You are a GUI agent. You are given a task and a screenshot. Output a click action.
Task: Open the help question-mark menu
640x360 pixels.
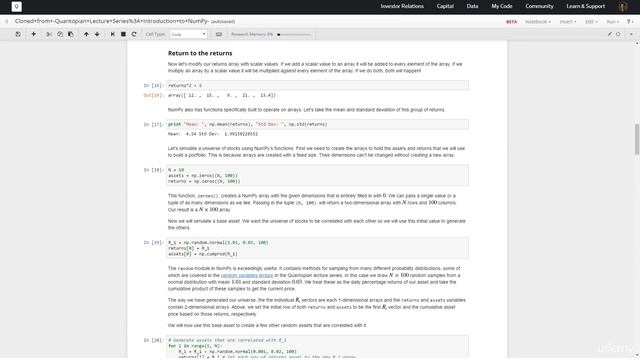pos(630,22)
